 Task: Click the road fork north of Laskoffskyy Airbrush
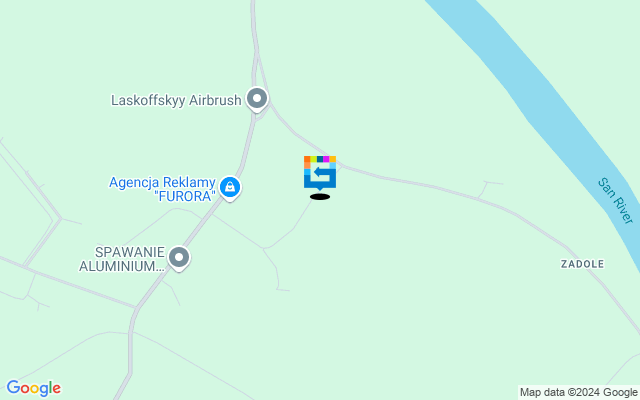(x=256, y=56)
